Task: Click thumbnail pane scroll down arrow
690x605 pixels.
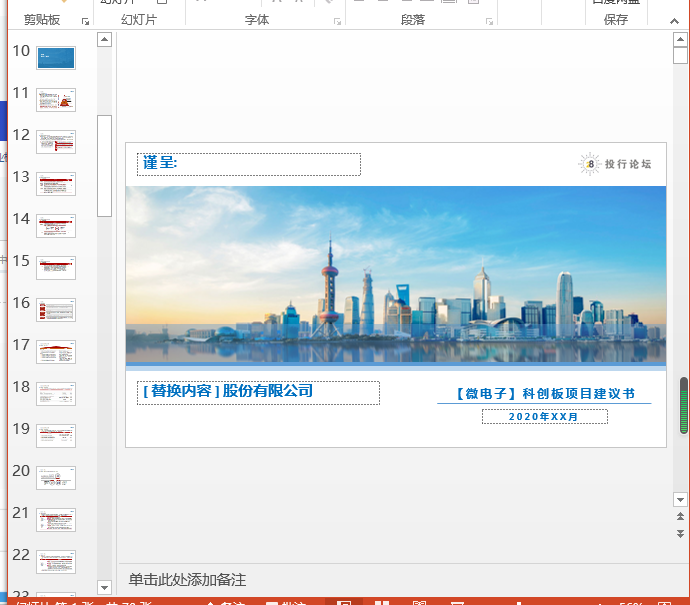Action: 104,587
